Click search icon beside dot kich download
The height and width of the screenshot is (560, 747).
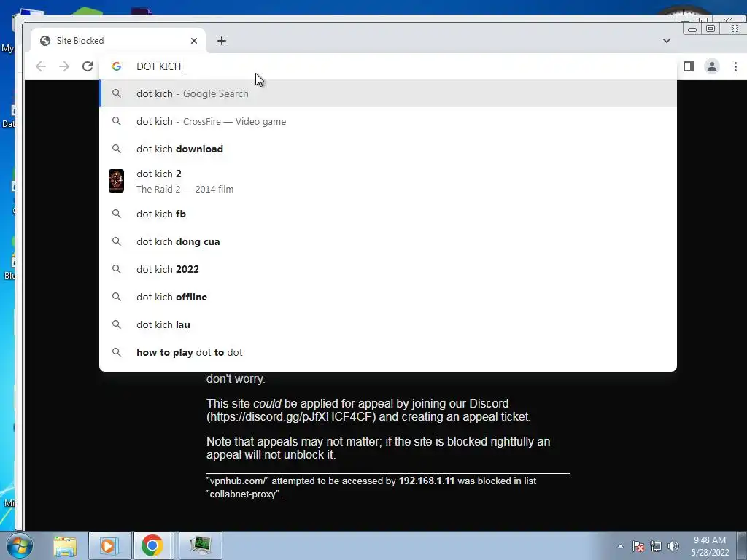tap(116, 149)
